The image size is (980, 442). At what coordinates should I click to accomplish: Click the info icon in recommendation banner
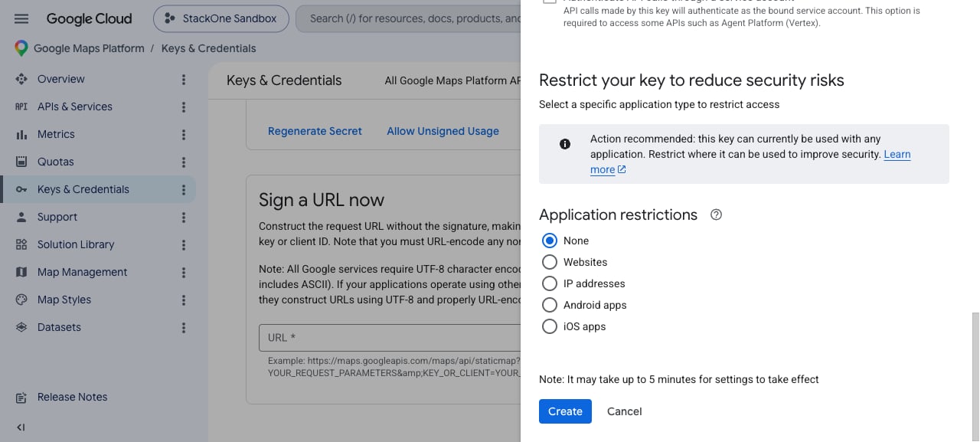click(565, 144)
